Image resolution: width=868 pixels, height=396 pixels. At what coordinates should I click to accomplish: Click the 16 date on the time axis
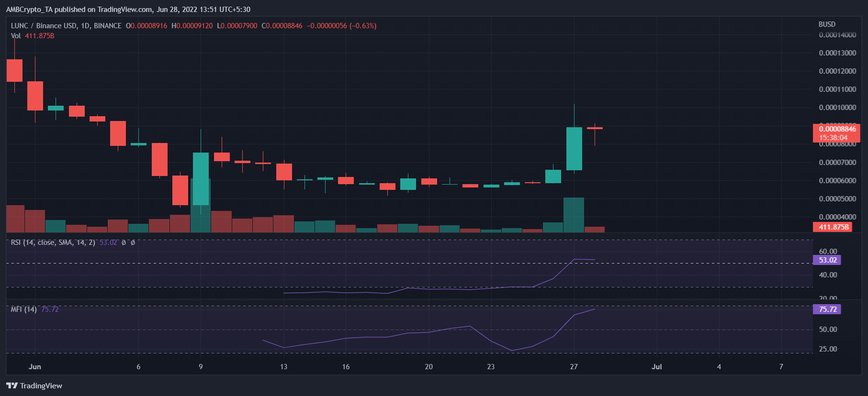[346, 367]
